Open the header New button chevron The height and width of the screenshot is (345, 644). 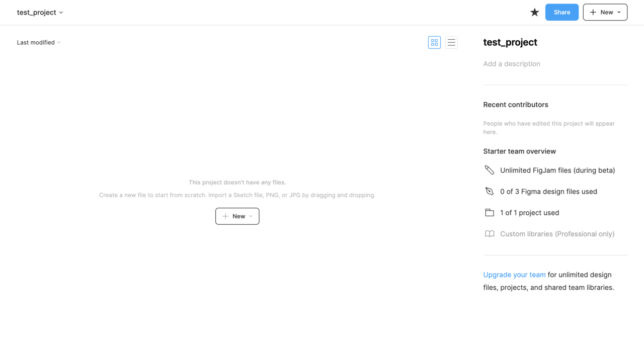[x=619, y=13]
